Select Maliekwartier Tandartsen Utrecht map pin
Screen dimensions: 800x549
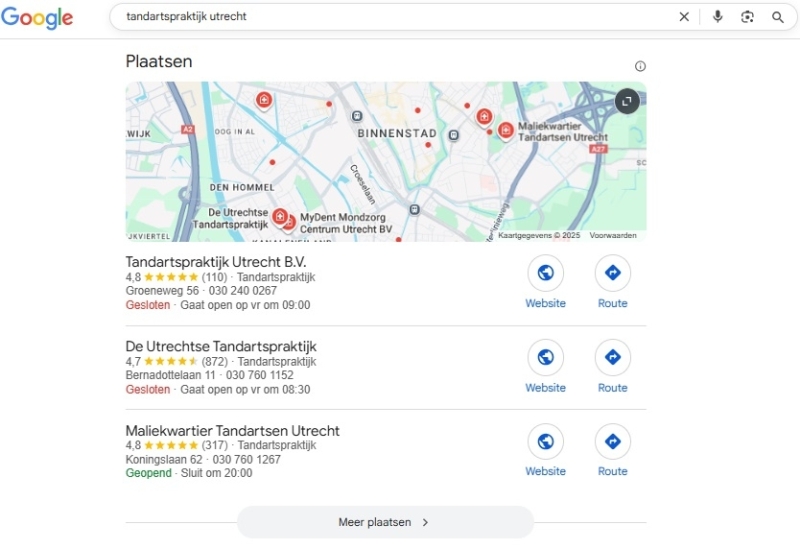[x=506, y=131]
